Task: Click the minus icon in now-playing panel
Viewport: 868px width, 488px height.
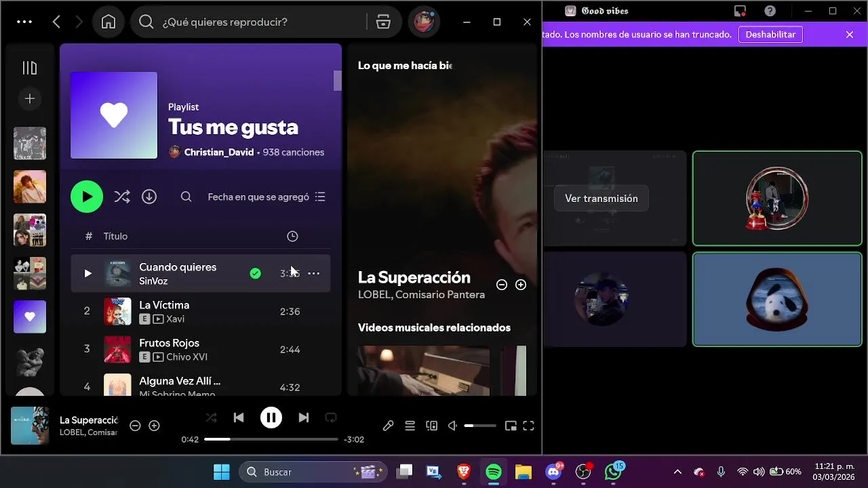Action: (502, 285)
